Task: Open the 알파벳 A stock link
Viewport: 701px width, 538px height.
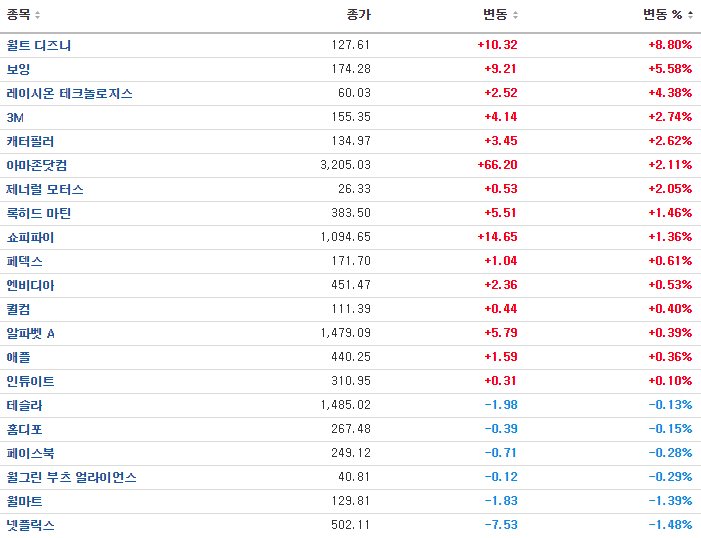Action: [x=30, y=334]
